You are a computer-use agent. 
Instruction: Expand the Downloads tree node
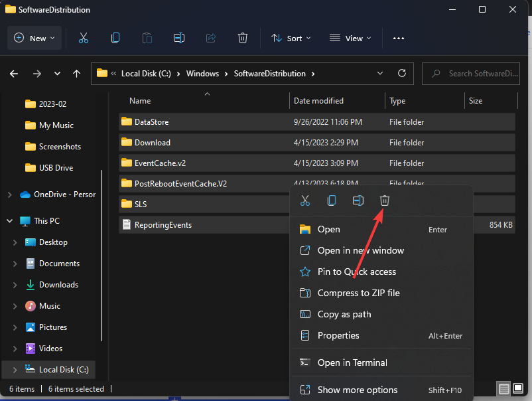[x=15, y=285]
